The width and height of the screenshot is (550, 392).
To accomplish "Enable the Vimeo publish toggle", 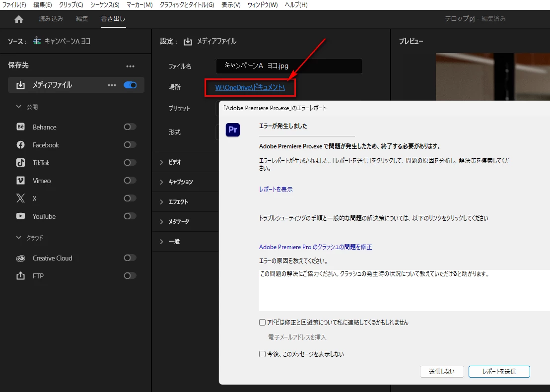I will point(130,181).
